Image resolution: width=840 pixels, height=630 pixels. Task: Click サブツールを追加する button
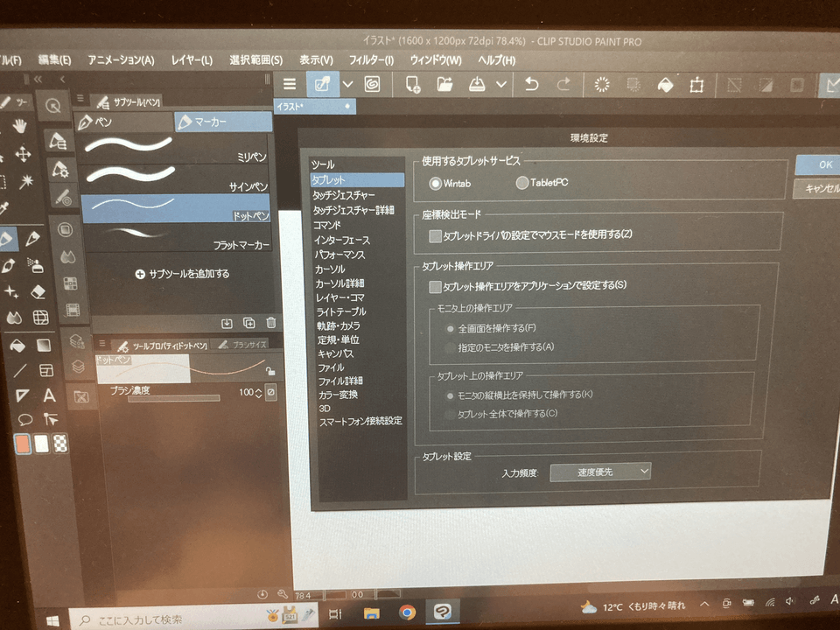tap(183, 274)
